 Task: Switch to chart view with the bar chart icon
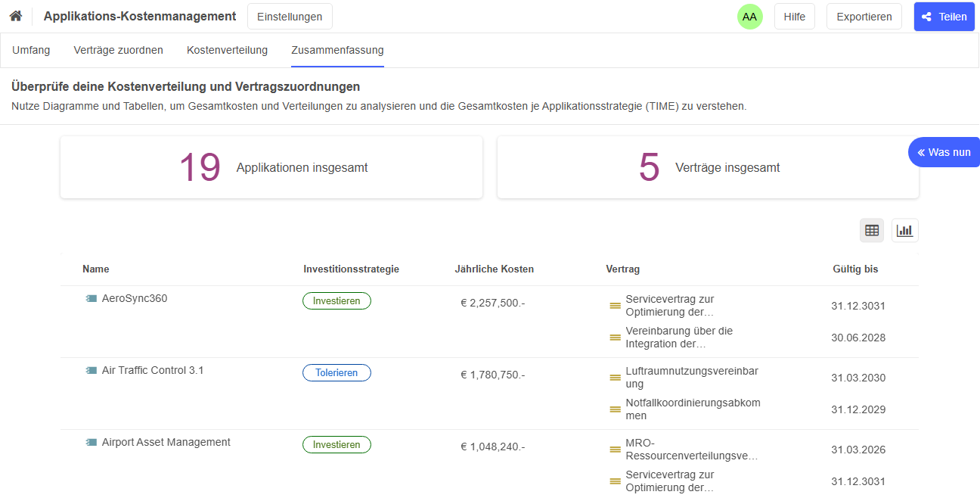click(x=904, y=229)
